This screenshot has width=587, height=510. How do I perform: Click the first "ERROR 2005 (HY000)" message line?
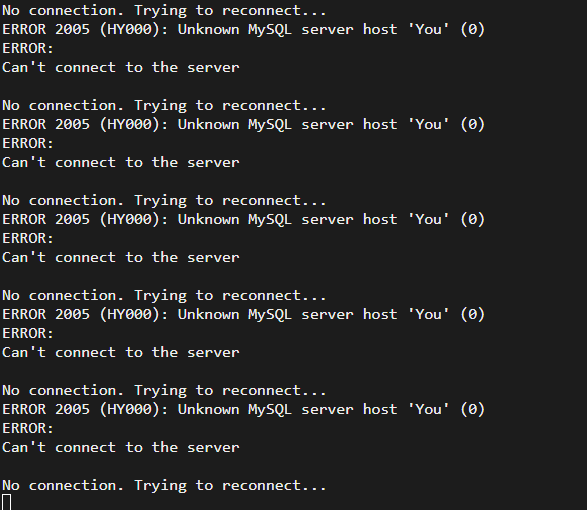pos(243,30)
